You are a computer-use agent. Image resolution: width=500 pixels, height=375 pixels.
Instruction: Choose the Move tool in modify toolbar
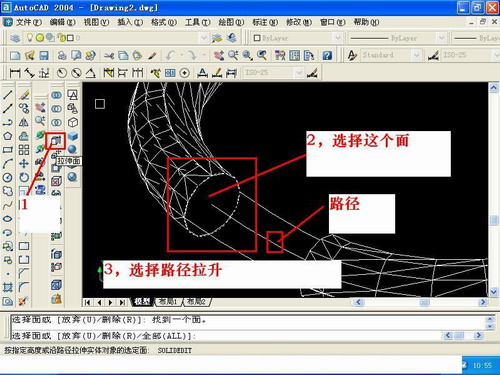click(24, 163)
